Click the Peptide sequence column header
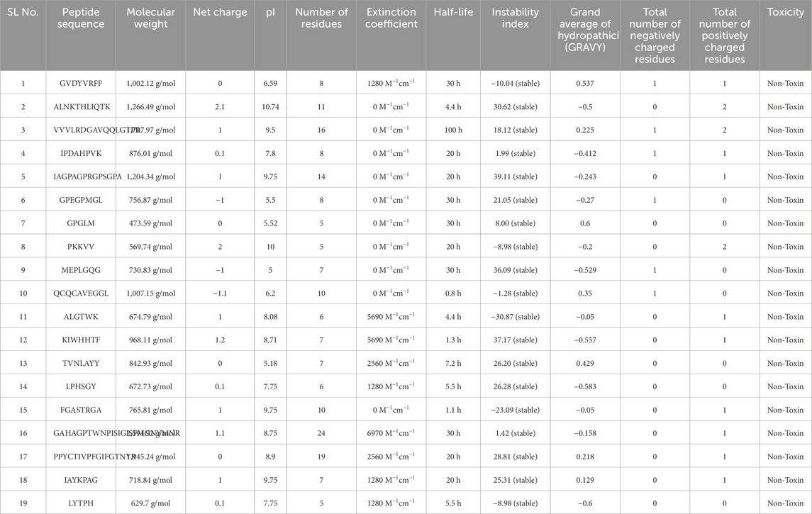Screen dimensions: 812x514 pos(82,18)
